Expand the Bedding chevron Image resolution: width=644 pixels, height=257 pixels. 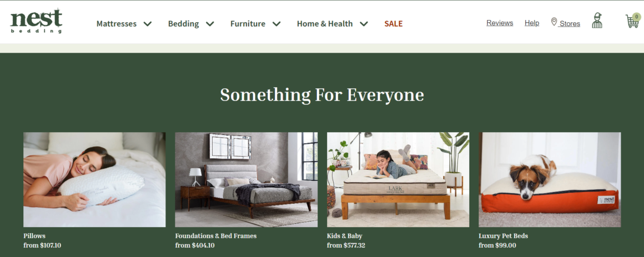coord(210,24)
